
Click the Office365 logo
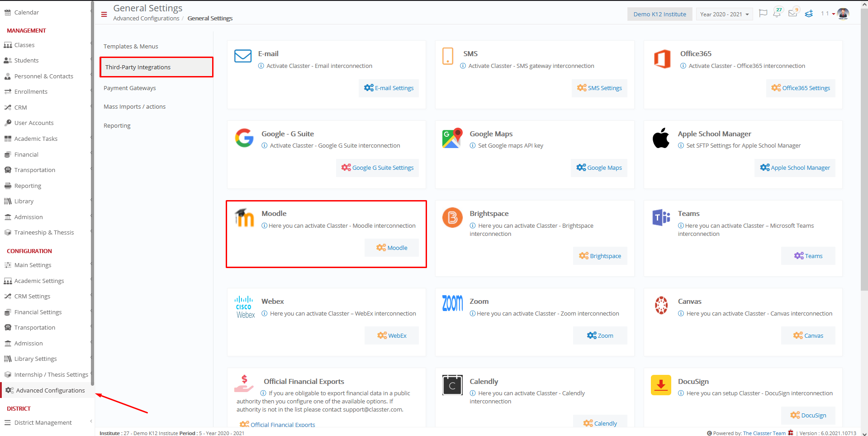point(662,59)
